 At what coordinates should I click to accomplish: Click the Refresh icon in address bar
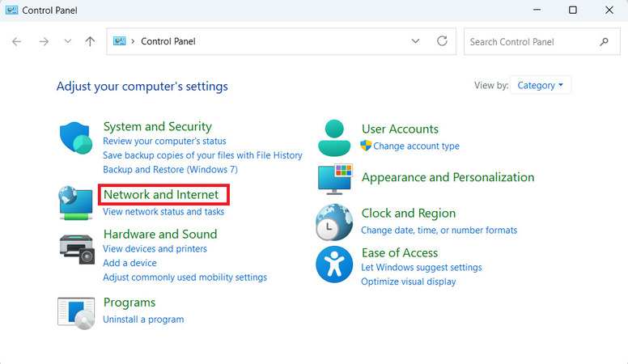point(442,40)
